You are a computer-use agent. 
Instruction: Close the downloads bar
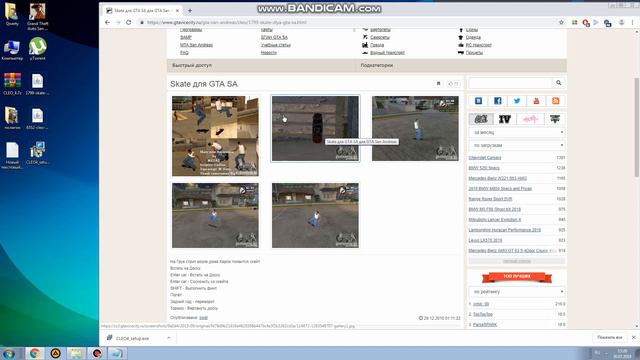click(x=633, y=338)
